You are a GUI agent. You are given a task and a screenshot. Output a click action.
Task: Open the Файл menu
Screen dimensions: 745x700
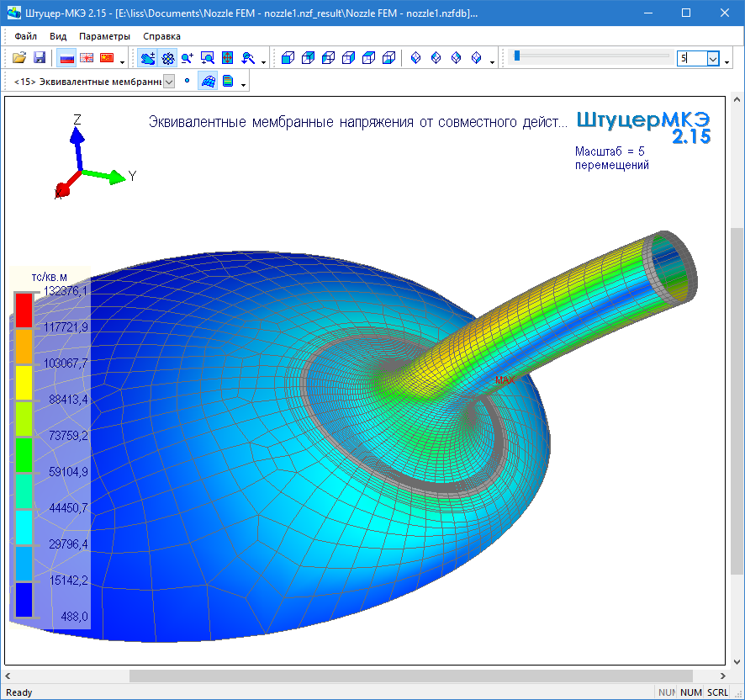26,36
